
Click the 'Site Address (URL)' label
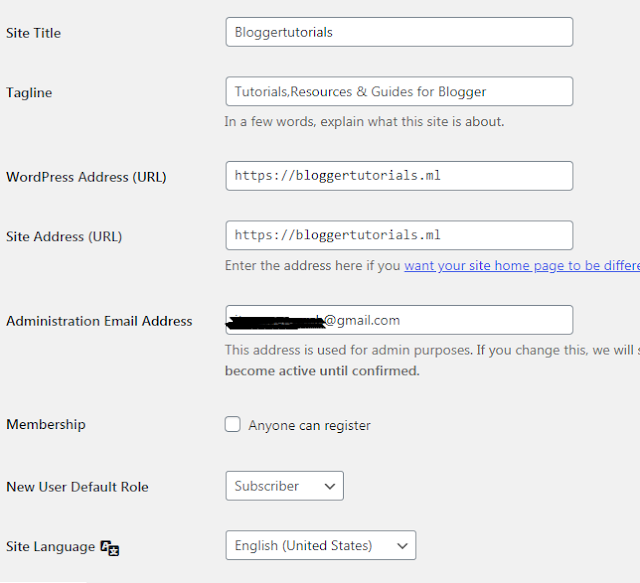coord(64,237)
